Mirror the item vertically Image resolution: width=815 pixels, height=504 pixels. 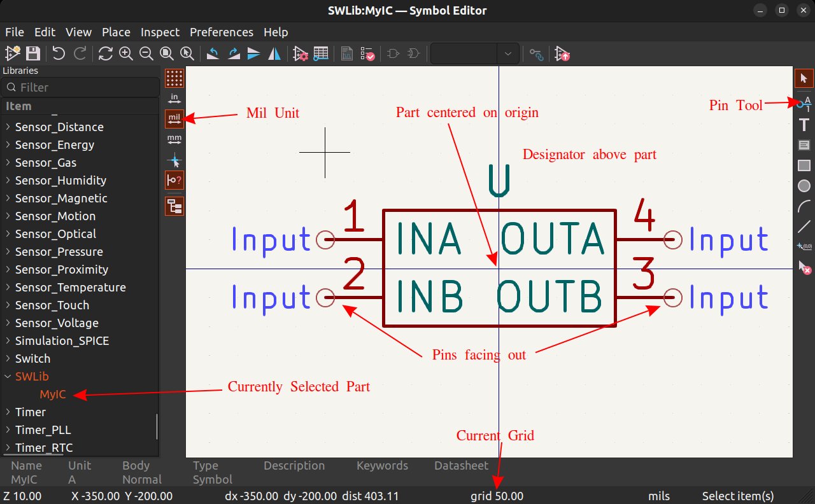(x=254, y=53)
